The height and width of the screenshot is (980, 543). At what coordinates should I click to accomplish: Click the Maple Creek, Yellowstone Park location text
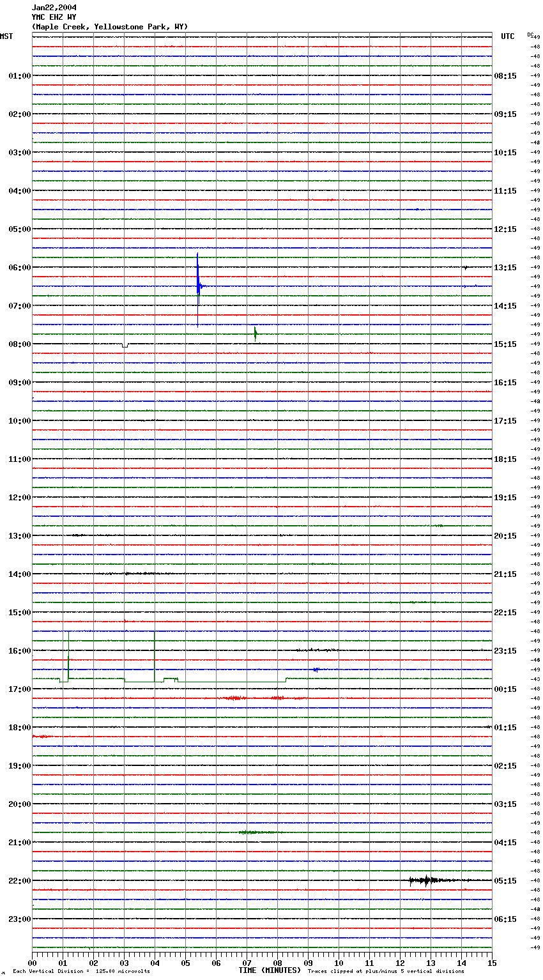coord(110,27)
